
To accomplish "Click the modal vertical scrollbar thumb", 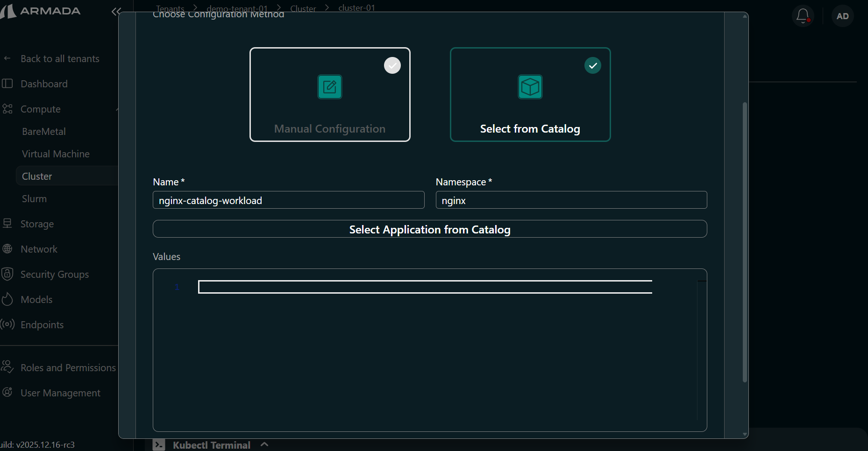I will coord(745,242).
